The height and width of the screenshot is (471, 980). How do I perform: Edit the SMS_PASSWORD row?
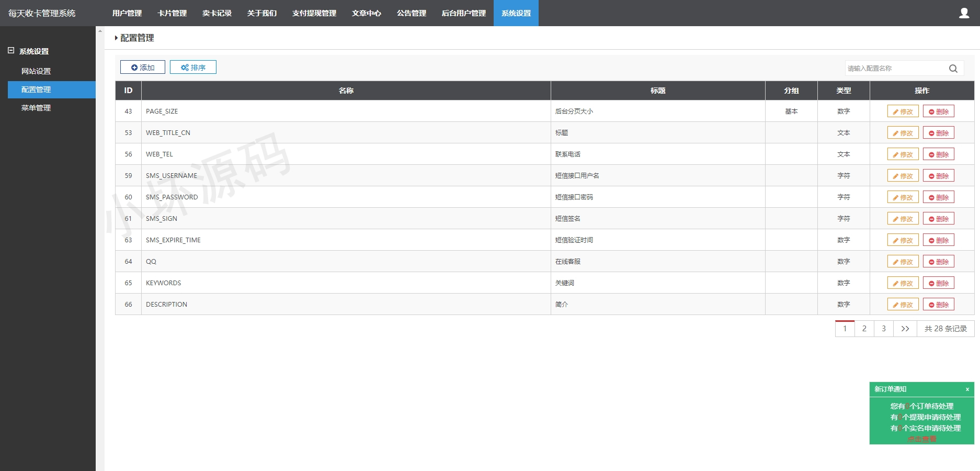coord(903,197)
